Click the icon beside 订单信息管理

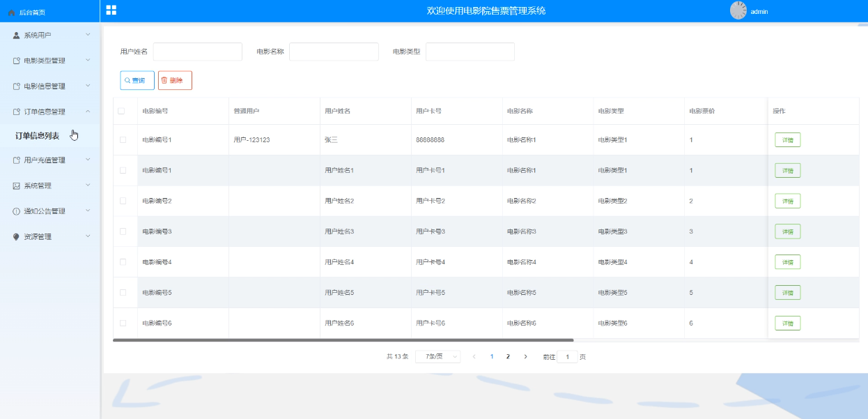(x=17, y=112)
